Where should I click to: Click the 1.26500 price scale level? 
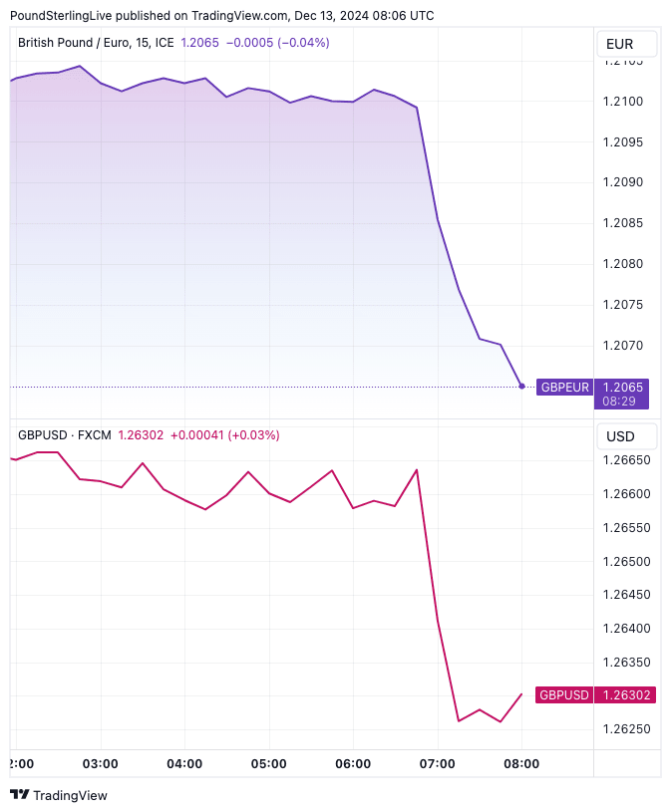pos(626,561)
